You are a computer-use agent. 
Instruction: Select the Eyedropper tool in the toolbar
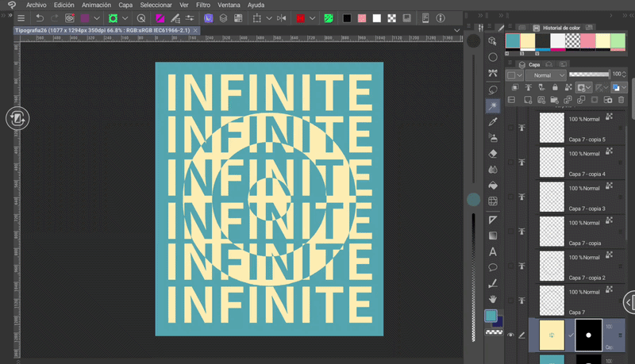pyautogui.click(x=493, y=121)
